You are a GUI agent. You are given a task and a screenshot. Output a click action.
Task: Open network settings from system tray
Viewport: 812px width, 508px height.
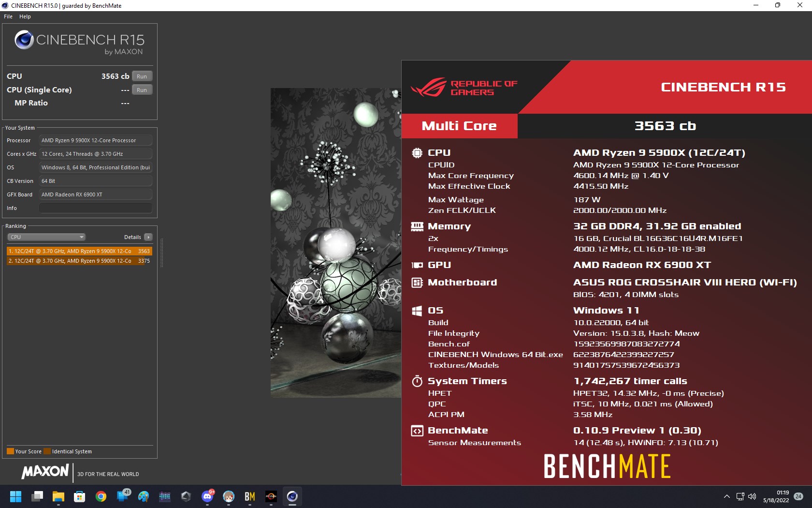coord(740,496)
